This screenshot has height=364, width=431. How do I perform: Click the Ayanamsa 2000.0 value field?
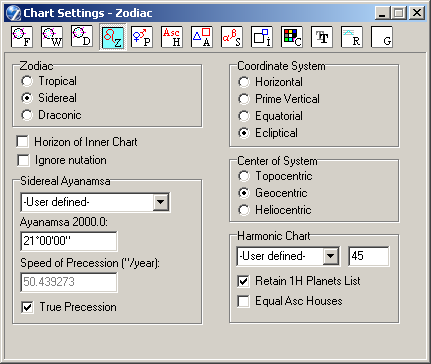(69, 241)
